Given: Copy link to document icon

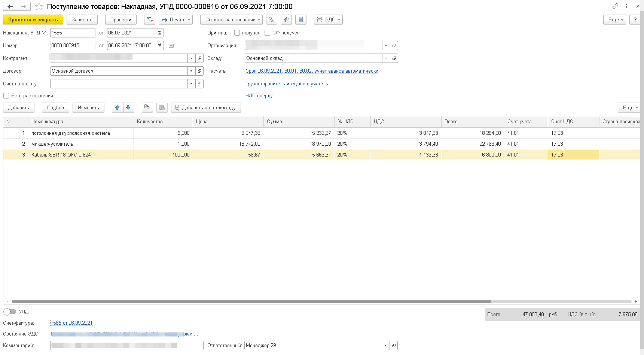Looking at the screenshot, I should coord(615,6).
